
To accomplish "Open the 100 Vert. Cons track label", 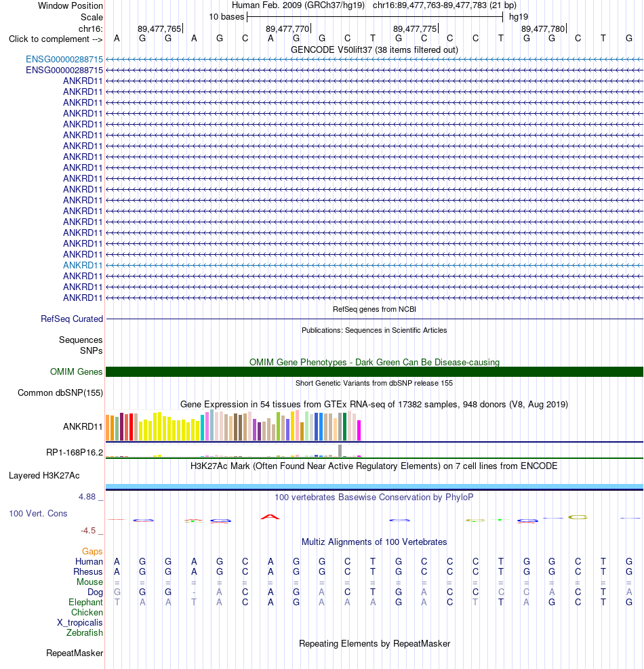I will point(38,513).
